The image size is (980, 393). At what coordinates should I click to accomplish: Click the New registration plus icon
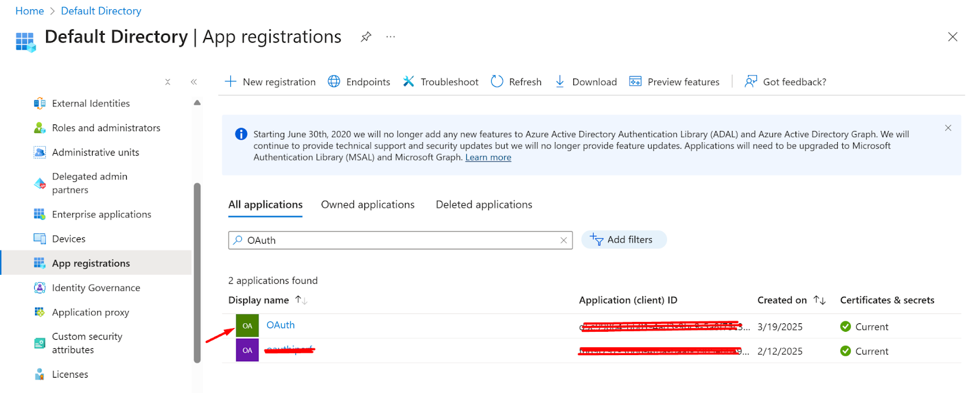pyautogui.click(x=230, y=81)
